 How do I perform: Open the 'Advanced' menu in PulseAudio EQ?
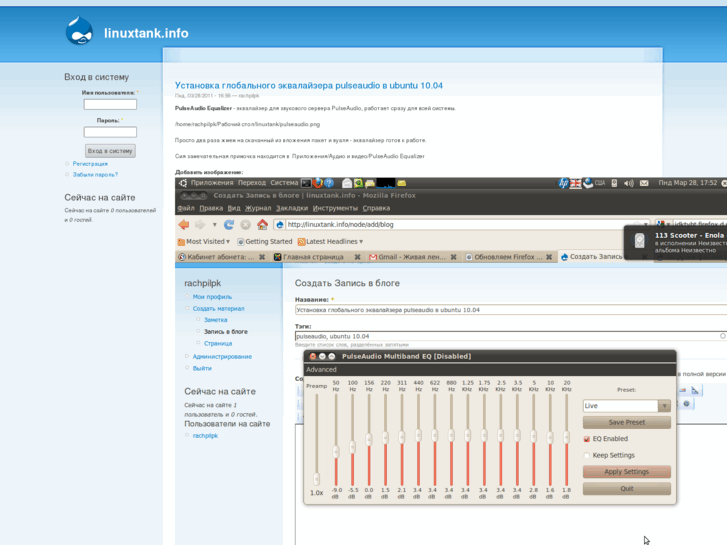(321, 370)
